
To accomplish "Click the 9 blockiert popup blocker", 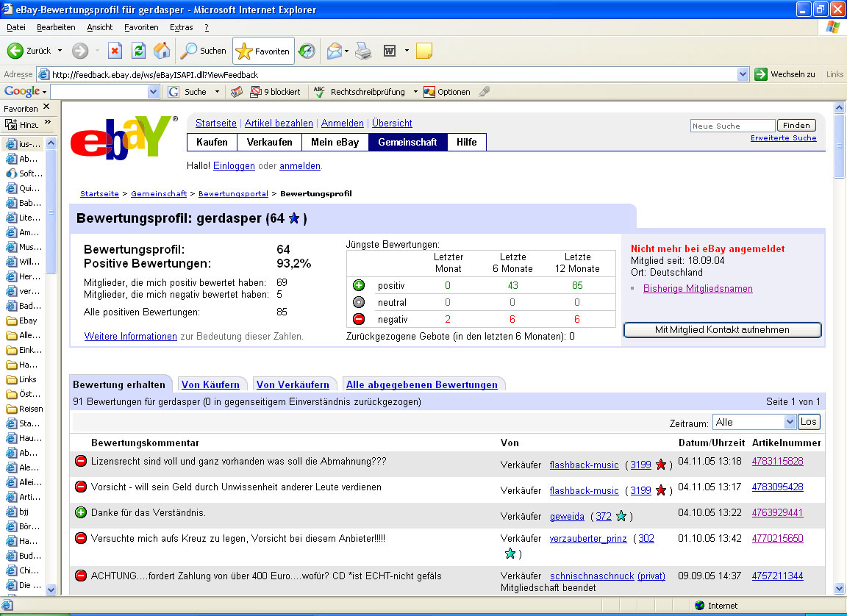I will (x=276, y=92).
